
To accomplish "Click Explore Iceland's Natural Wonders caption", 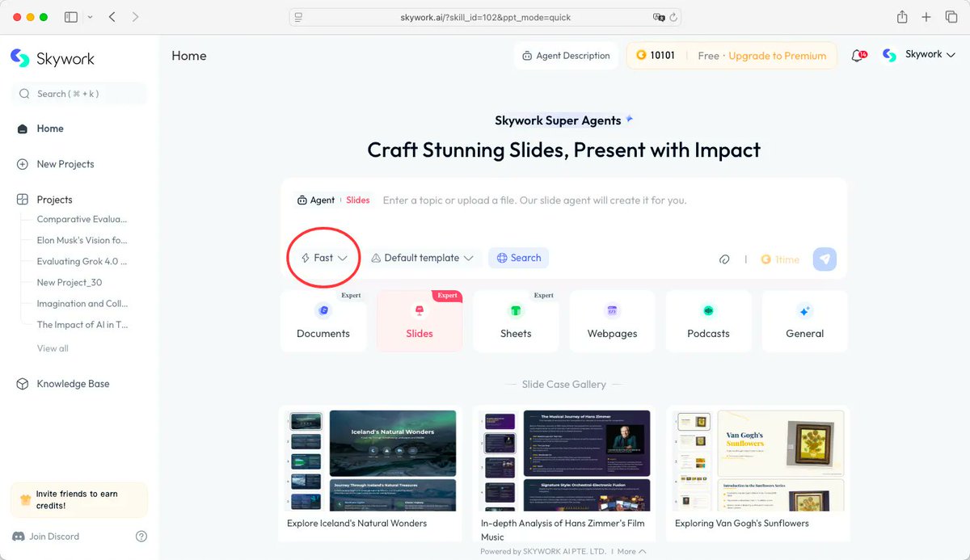I will (356, 523).
